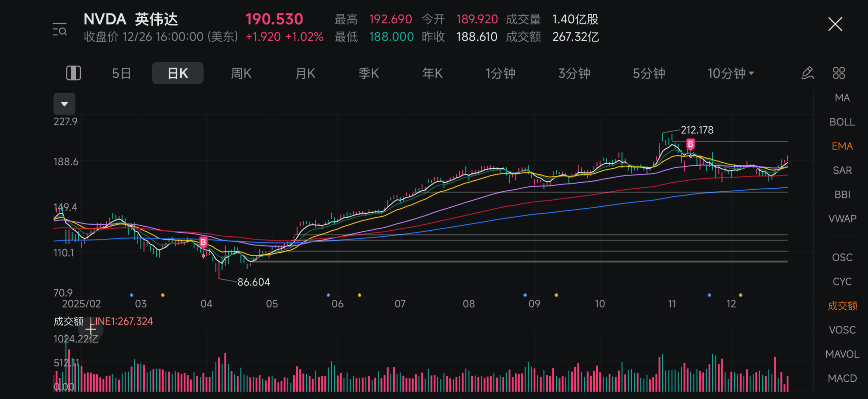This screenshot has width=868, height=399.
Task: Collapse the chart legend dropdown arrow
Action: click(64, 104)
